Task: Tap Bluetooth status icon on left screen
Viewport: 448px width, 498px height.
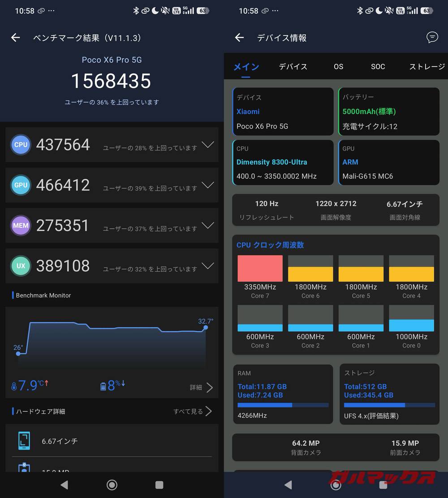Action: coord(136,11)
